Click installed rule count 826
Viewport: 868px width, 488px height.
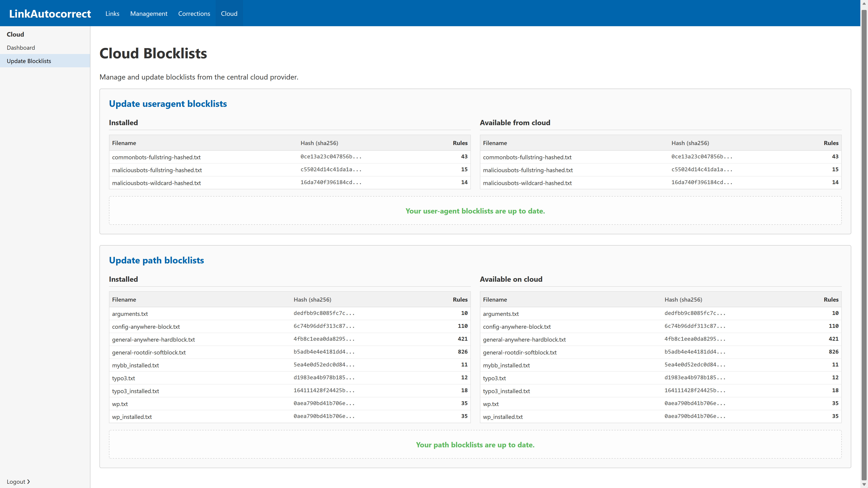click(463, 352)
